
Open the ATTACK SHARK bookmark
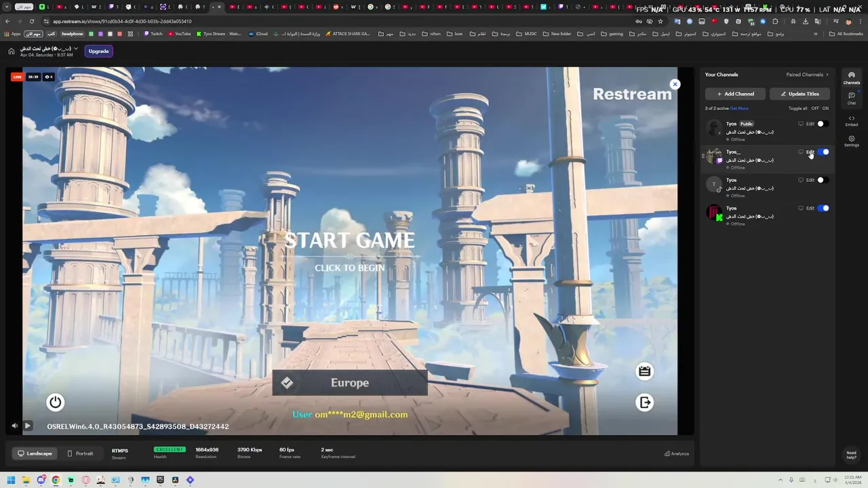[348, 34]
